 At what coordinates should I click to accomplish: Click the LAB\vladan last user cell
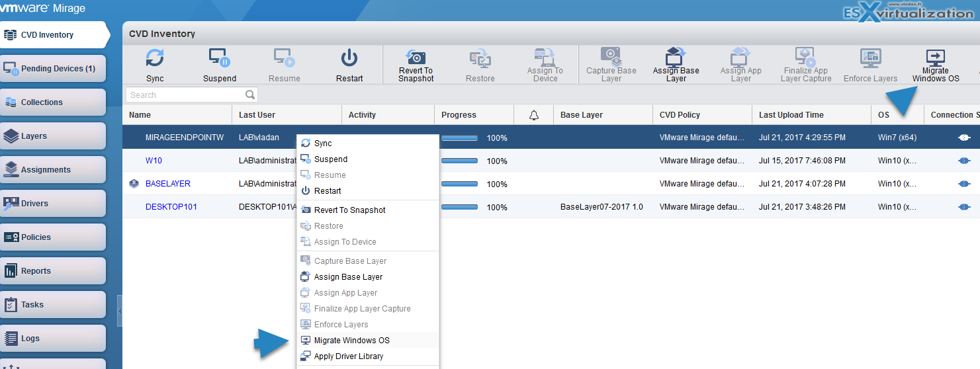click(259, 138)
